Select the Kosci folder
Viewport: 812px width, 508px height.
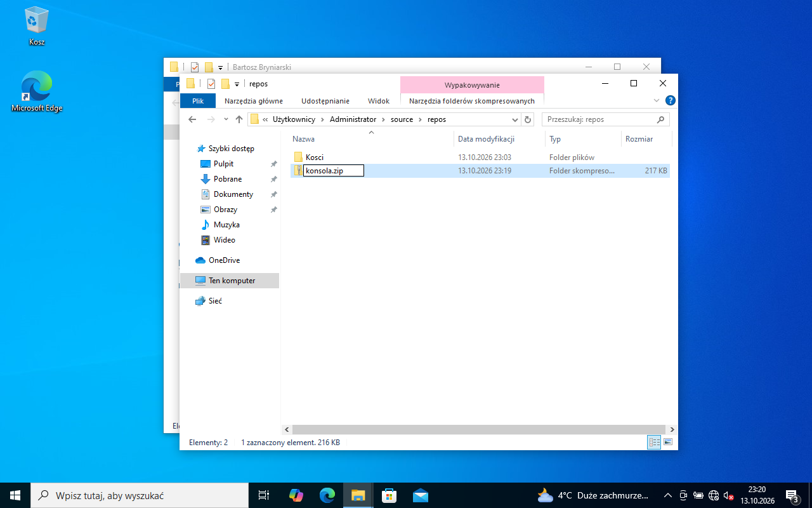tap(480, 157)
